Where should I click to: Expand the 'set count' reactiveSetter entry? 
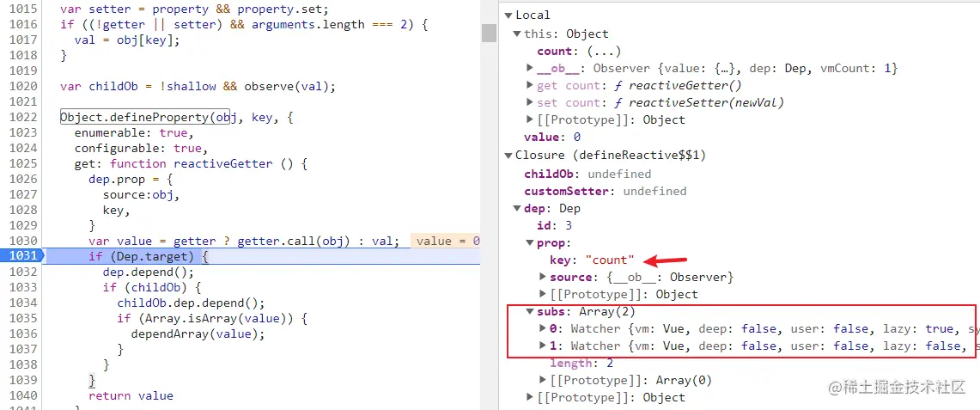[x=530, y=102]
